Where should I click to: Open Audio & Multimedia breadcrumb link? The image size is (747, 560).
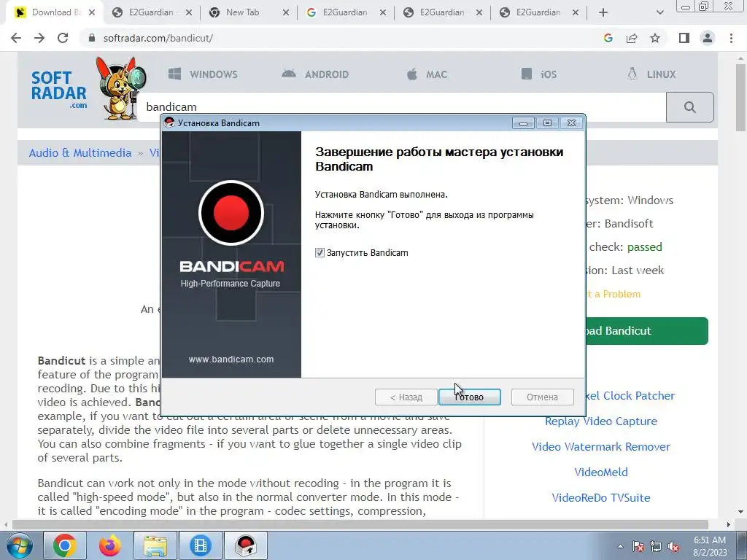[80, 153]
